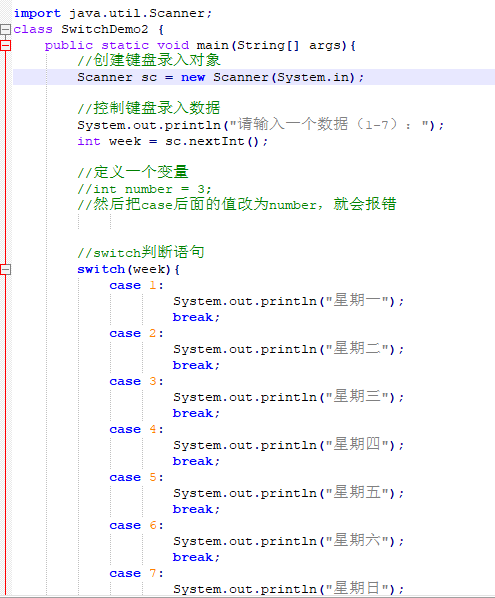Image resolution: width=495 pixels, height=598 pixels.
Task: Click the highlighted Scanner sc line
Action: (x=220, y=77)
